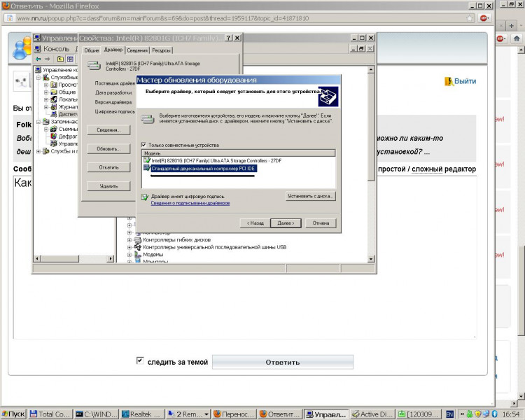This screenshot has height=420, width=525.
Task: Expand 'Контроллеры гибких дисков' node
Action: (x=129, y=239)
